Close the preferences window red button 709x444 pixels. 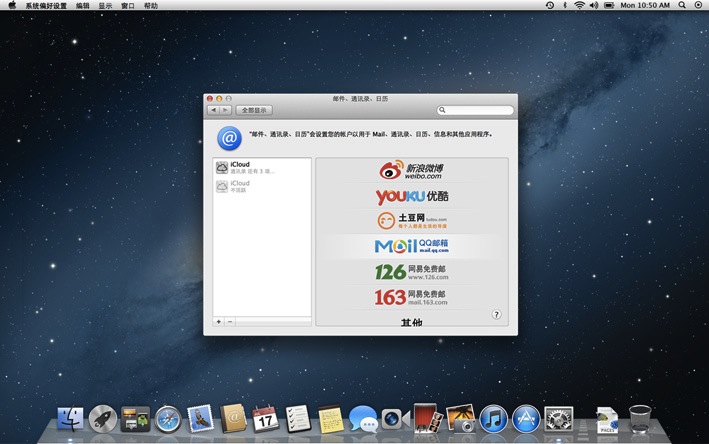pyautogui.click(x=210, y=98)
